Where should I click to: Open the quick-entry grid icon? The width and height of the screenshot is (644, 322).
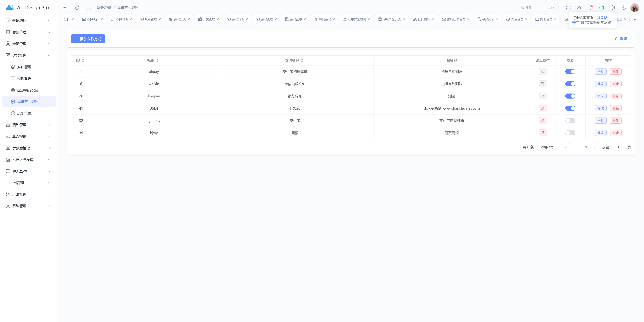pos(89,8)
